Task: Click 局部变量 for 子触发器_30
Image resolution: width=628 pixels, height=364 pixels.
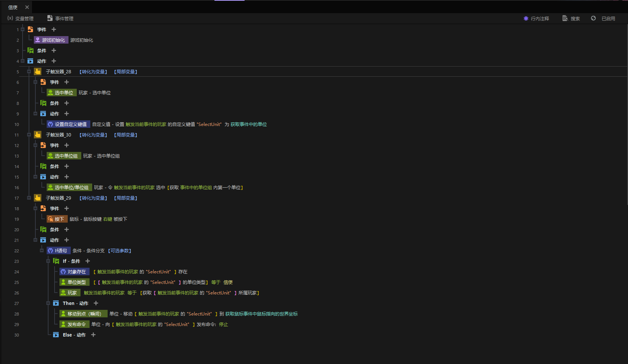Action: pos(126,135)
